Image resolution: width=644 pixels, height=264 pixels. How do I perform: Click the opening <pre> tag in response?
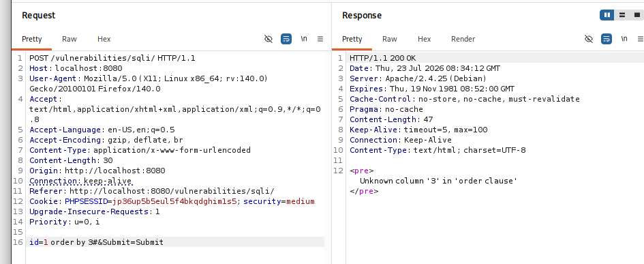361,171
